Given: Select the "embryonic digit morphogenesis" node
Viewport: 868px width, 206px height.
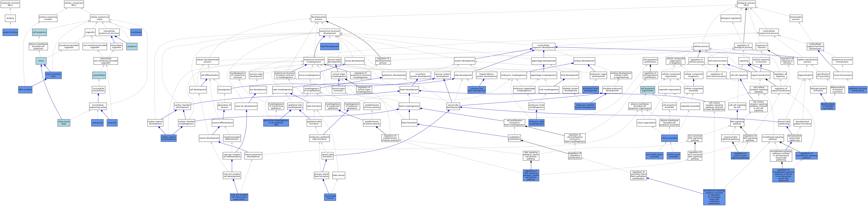Looking at the screenshot, I should coord(536,123).
